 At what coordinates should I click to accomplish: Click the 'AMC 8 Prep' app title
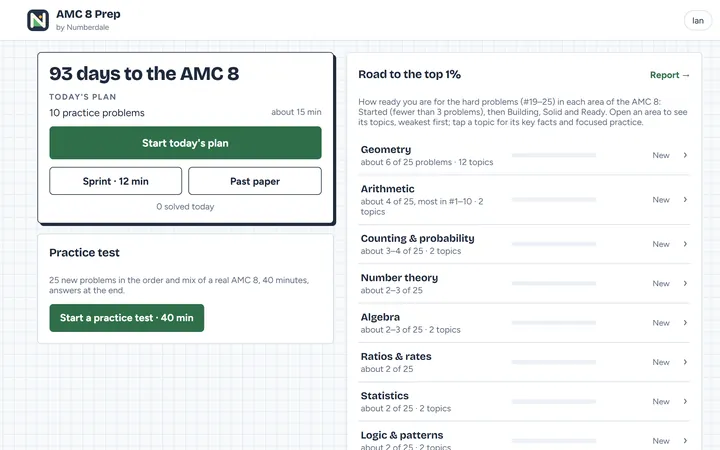[88, 14]
